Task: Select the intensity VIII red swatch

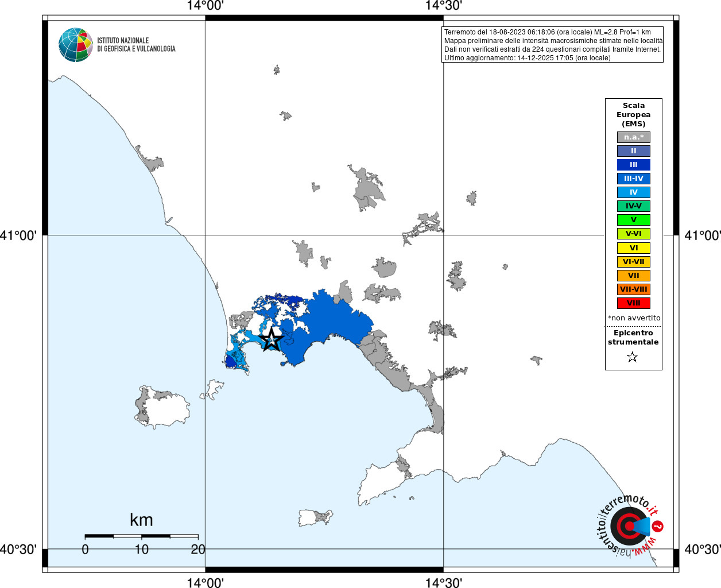Action: pyautogui.click(x=634, y=303)
